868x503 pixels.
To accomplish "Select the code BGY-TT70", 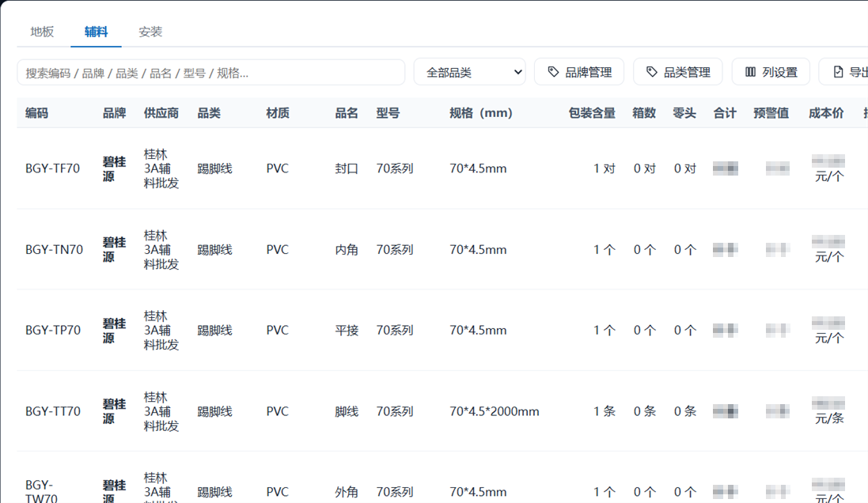I will (53, 411).
